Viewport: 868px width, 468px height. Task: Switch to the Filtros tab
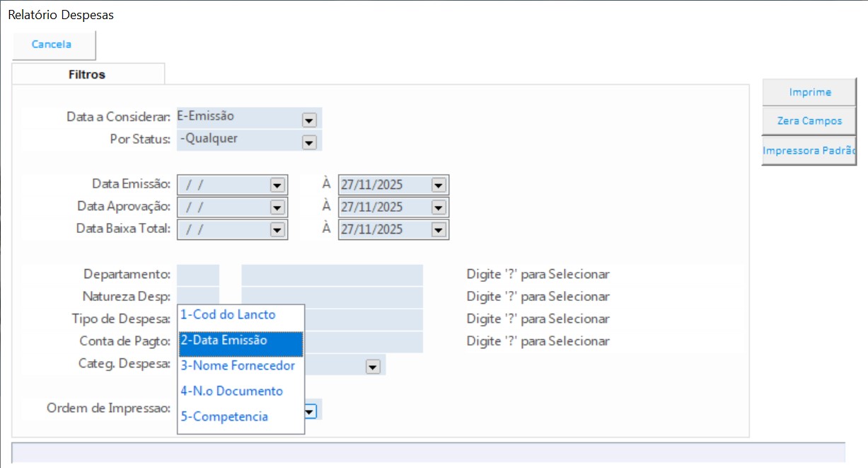pyautogui.click(x=87, y=74)
